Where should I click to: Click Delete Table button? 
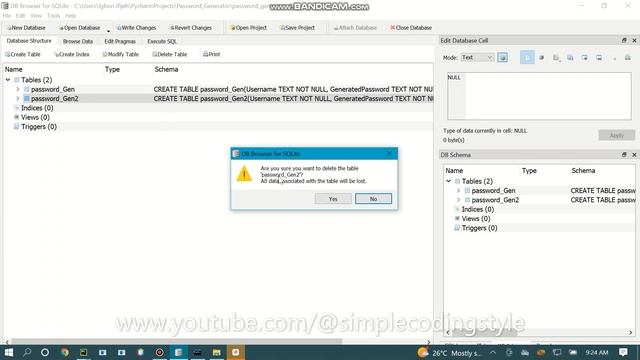tap(170, 54)
